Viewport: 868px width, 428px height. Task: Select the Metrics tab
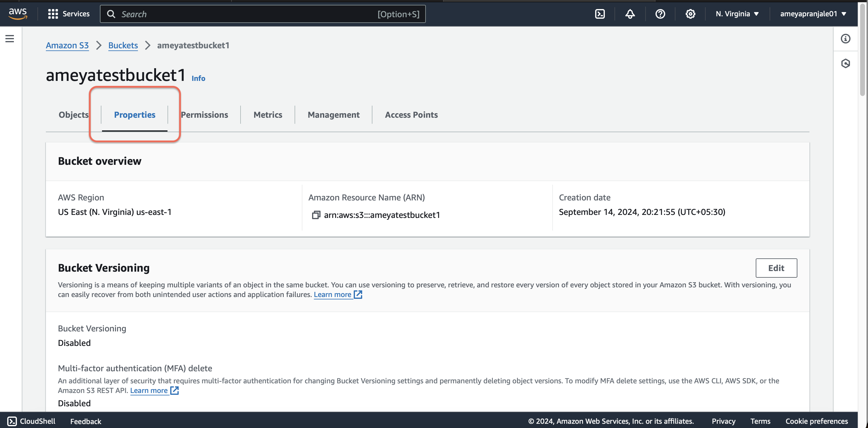click(267, 115)
